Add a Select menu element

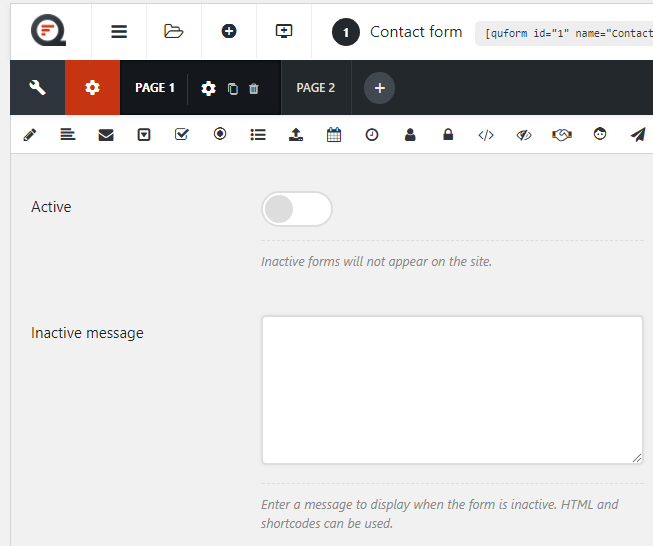pyautogui.click(x=144, y=135)
